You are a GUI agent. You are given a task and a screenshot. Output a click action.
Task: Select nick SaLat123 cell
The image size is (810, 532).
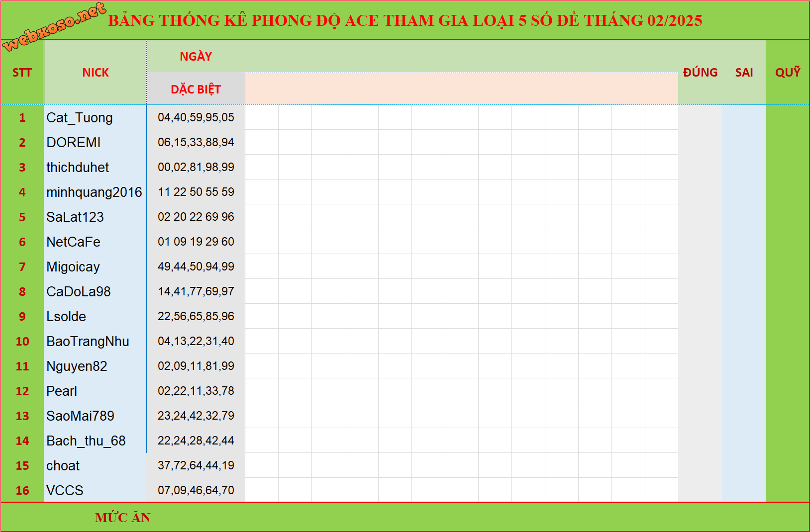pos(96,217)
